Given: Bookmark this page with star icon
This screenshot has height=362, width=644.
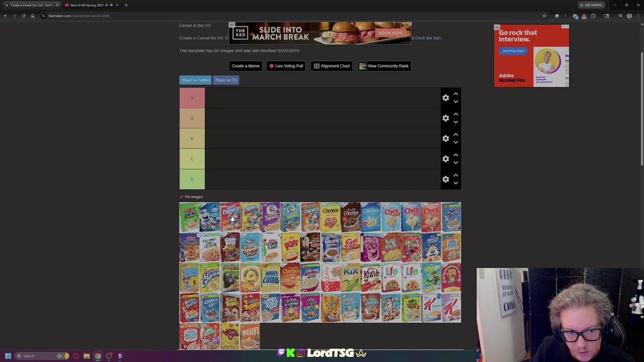Looking at the screenshot, I should 544,16.
